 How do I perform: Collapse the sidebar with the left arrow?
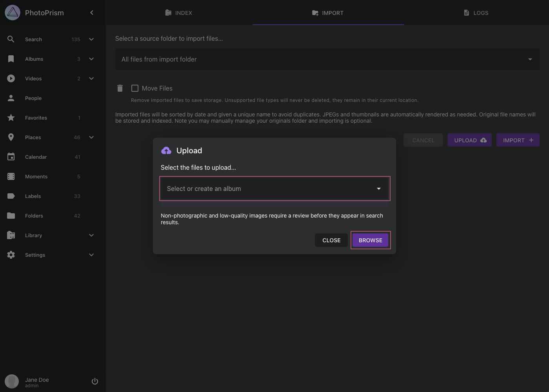[x=92, y=12]
